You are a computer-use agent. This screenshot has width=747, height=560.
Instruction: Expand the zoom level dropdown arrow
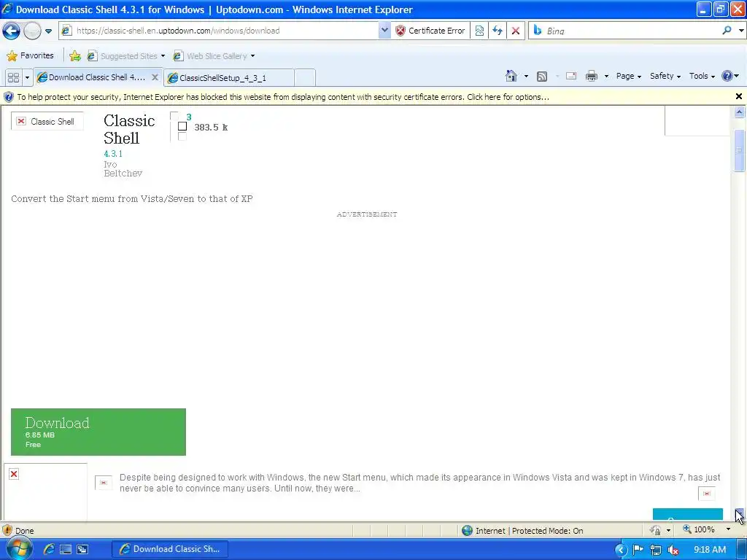728,529
